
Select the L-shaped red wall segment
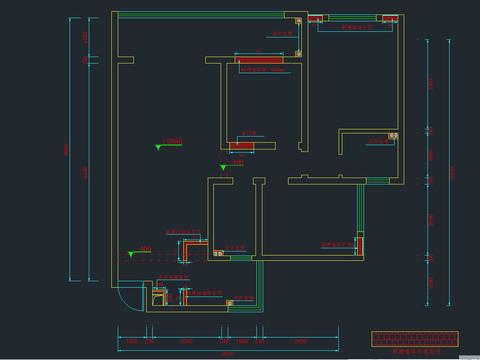(193, 249)
